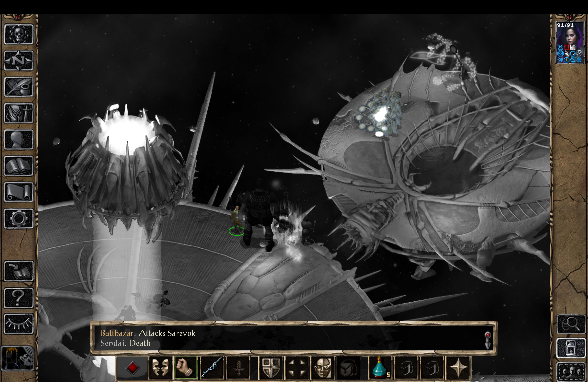Toggle the hooded stealth button
The image size is (588, 382).
tap(349, 368)
